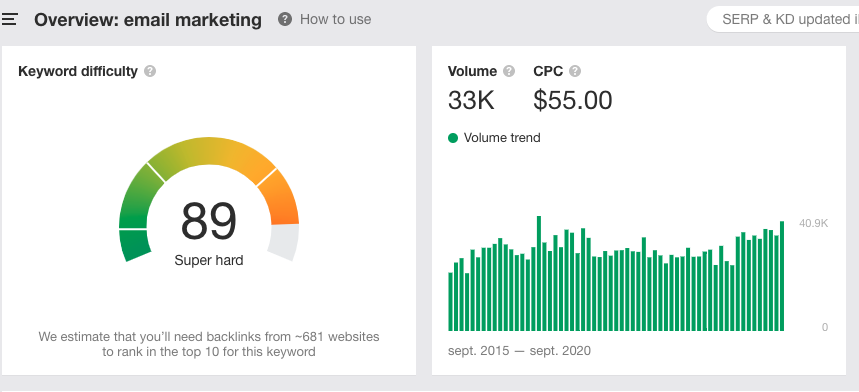Click the CPC help icon
Viewport: 859px width, 392px height.
pos(575,71)
